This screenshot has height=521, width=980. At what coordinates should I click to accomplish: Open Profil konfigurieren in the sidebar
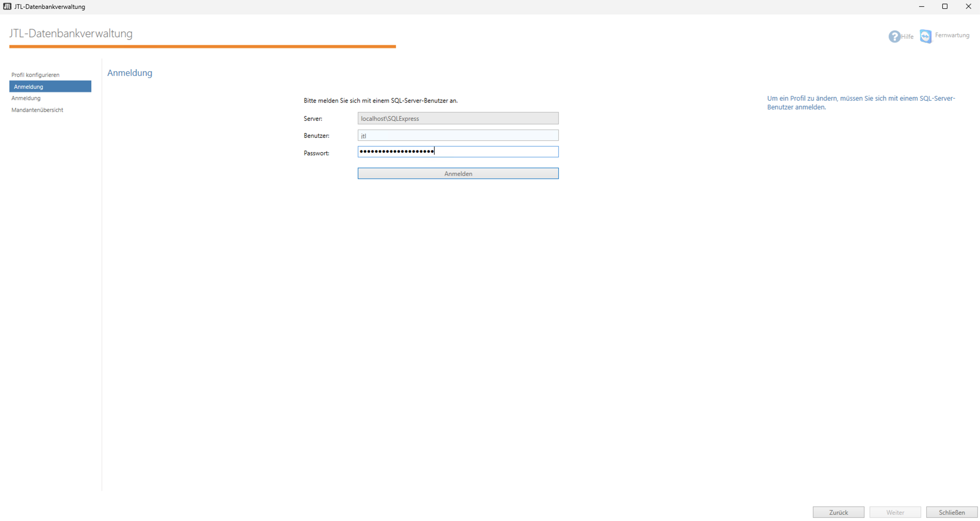[35, 75]
